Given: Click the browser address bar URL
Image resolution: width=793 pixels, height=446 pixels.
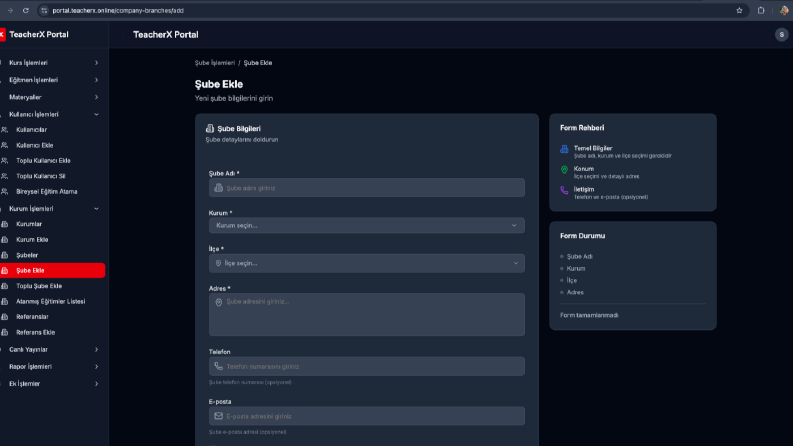Looking at the screenshot, I should click(x=118, y=10).
